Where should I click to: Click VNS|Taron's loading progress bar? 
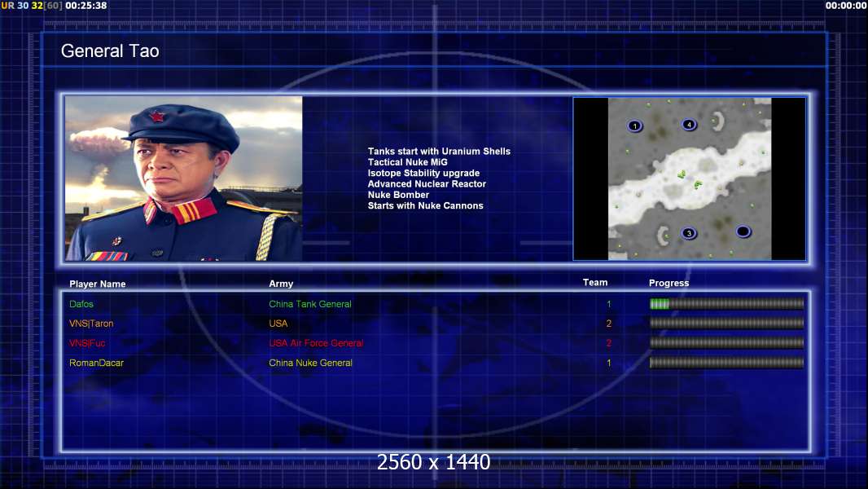[726, 323]
